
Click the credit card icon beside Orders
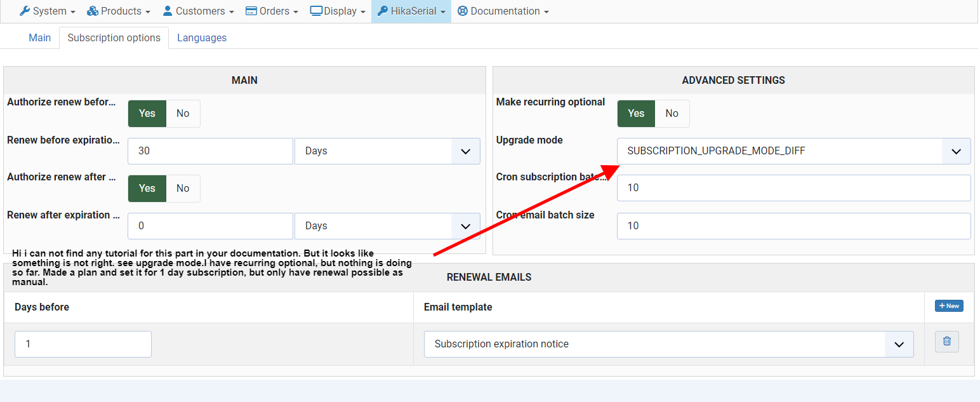[x=251, y=11]
